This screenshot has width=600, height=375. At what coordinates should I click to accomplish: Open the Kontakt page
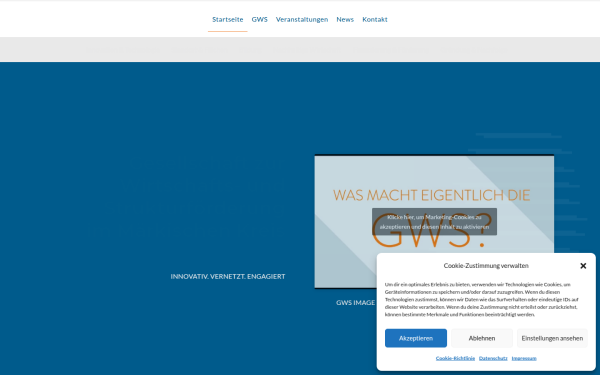coord(375,20)
